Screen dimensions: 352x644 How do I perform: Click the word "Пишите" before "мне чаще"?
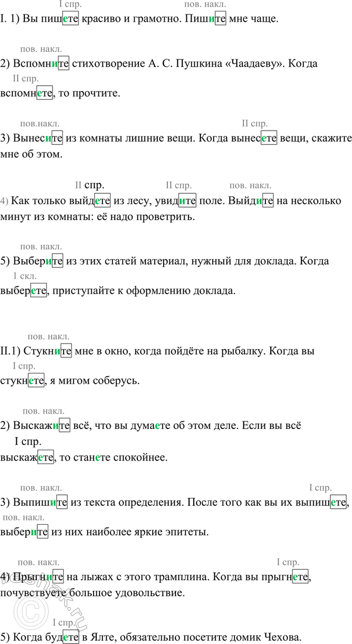[x=206, y=20]
